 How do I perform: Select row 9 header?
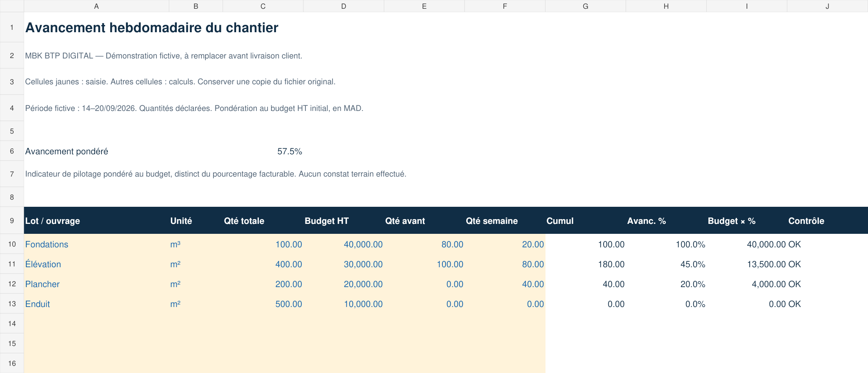click(x=12, y=220)
